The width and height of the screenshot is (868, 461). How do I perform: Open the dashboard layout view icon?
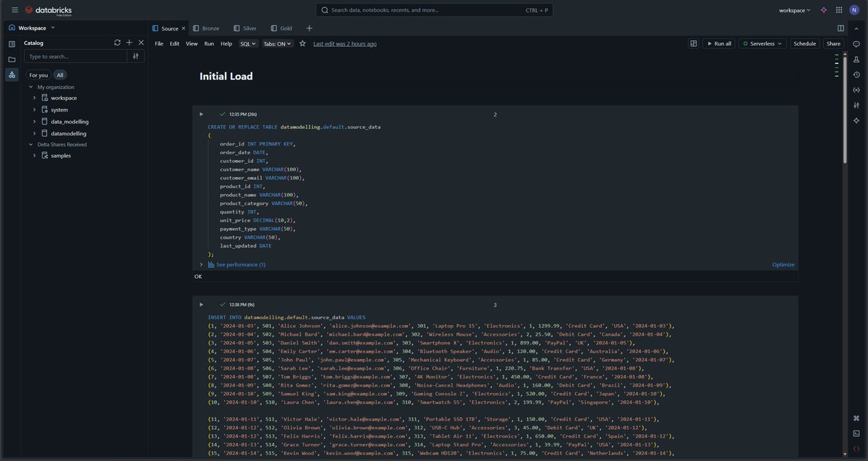[694, 43]
